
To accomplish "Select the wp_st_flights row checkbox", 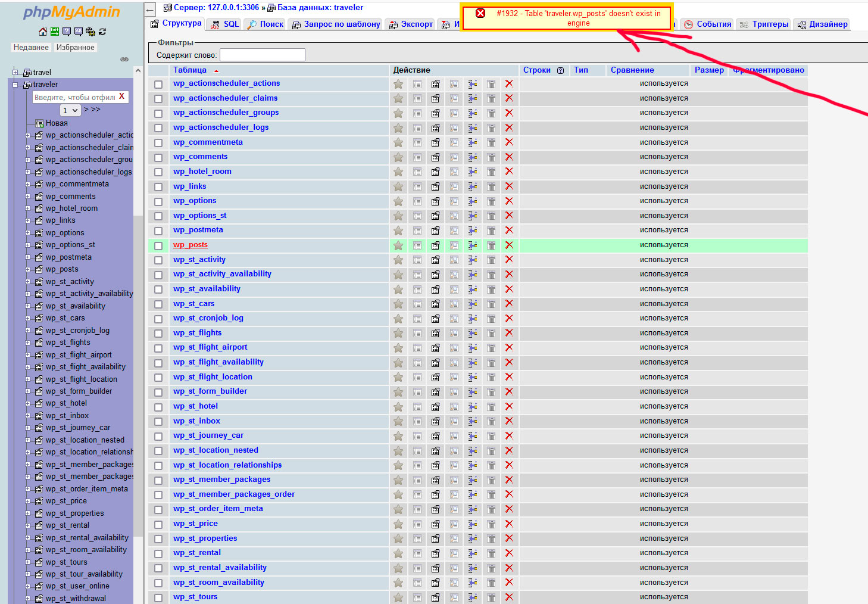I will click(158, 334).
